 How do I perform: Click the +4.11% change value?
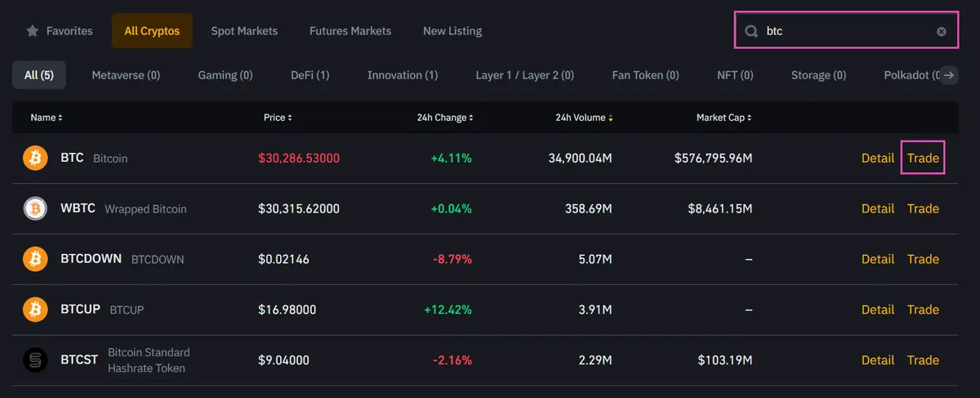[452, 158]
